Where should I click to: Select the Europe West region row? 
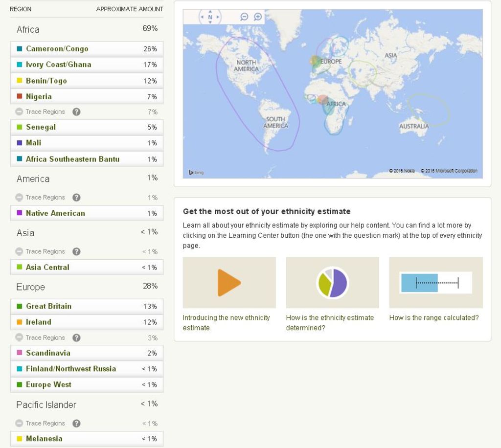coord(87,385)
